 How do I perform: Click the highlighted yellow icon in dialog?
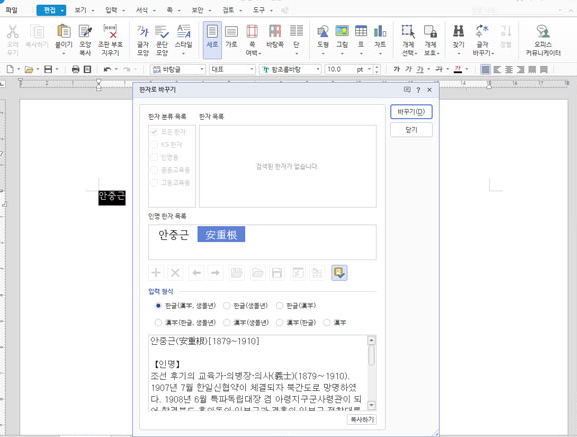coord(339,273)
